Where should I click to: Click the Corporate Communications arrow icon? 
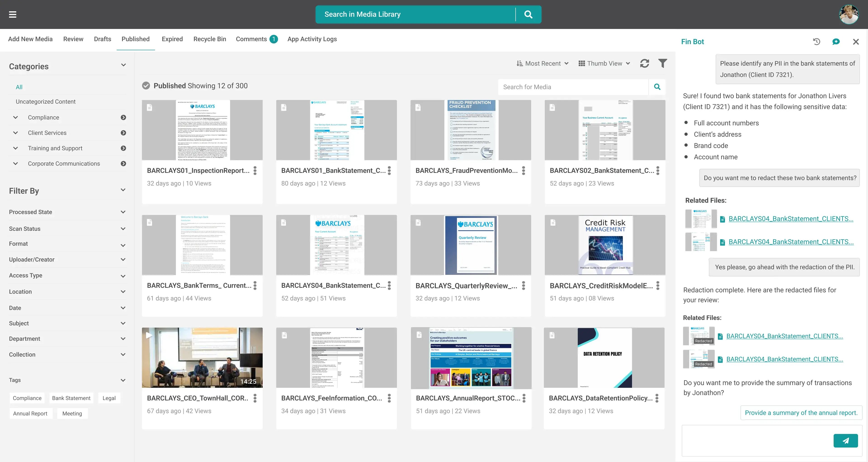point(123,164)
